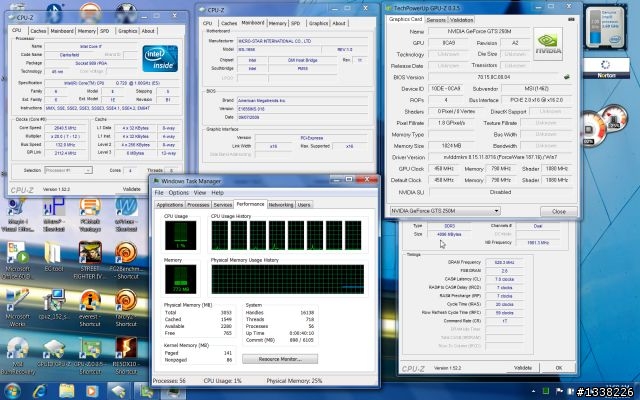Select Caches tab in the left CPU-Z window
This screenshot has height=400, width=640.
[x=38, y=31]
